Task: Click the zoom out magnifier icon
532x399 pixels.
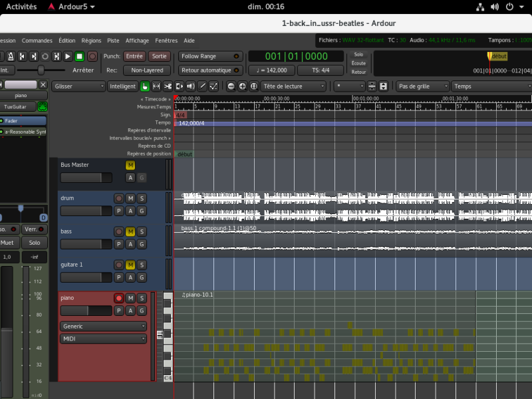Action: pyautogui.click(x=231, y=86)
